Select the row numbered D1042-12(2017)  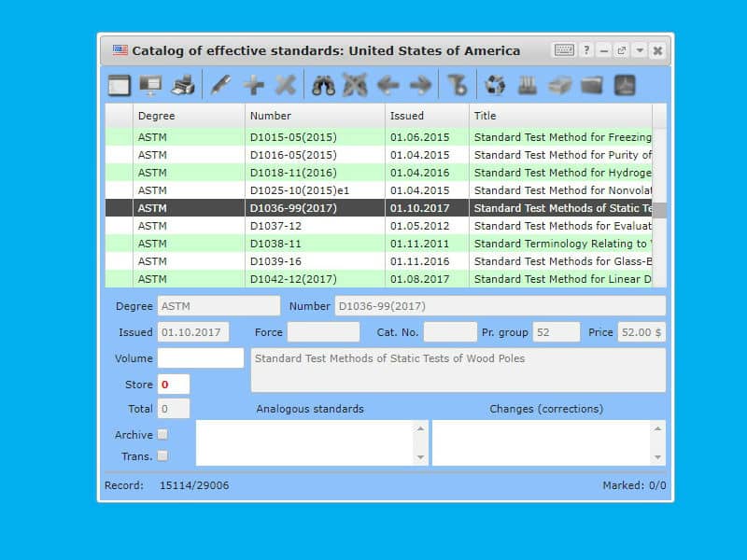point(379,279)
